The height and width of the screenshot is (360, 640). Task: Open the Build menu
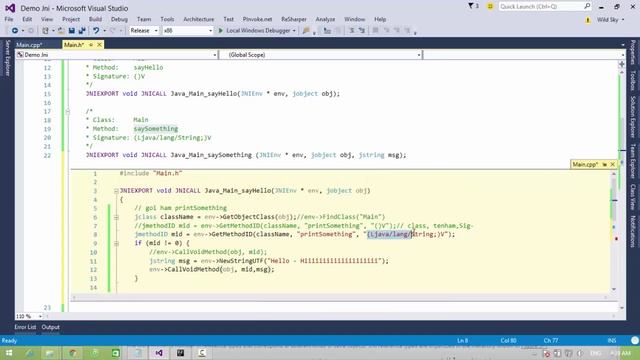pos(95,19)
